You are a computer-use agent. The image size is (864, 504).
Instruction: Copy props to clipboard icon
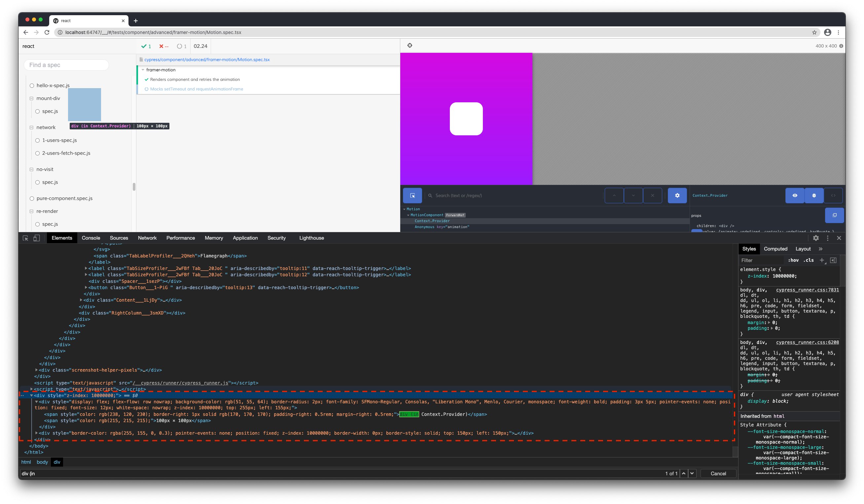(x=835, y=215)
